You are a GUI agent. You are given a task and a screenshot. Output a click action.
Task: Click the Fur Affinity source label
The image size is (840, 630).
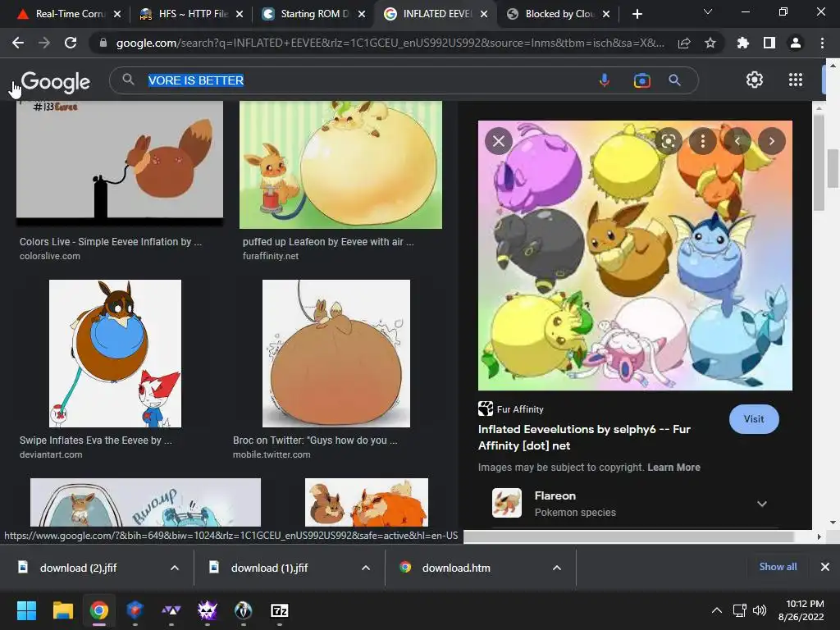(x=519, y=409)
